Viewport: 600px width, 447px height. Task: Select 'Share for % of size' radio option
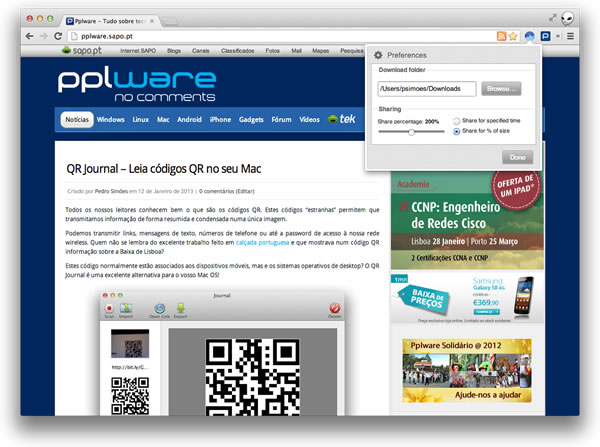(x=457, y=131)
